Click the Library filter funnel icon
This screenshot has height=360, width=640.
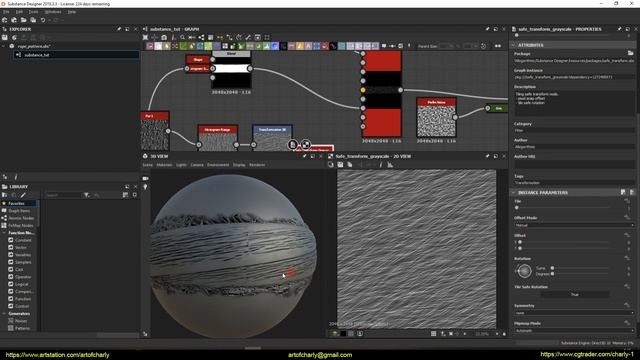[x=87, y=195]
